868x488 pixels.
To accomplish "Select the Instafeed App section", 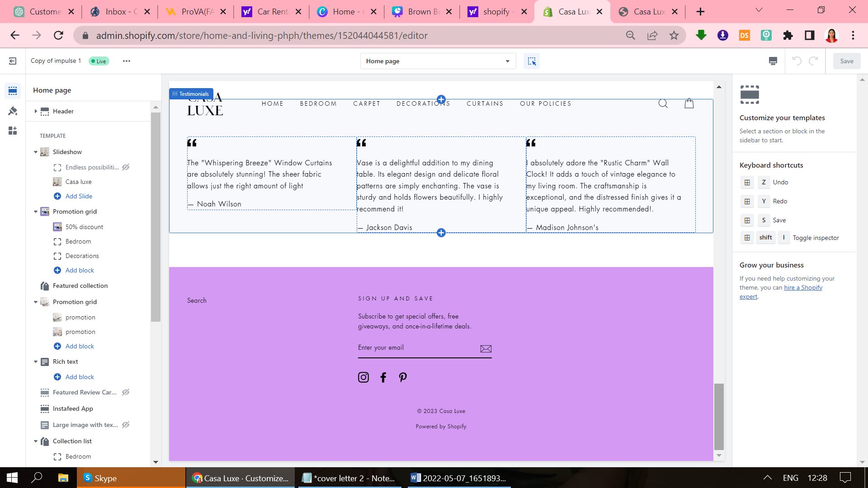I will pyautogui.click(x=73, y=408).
